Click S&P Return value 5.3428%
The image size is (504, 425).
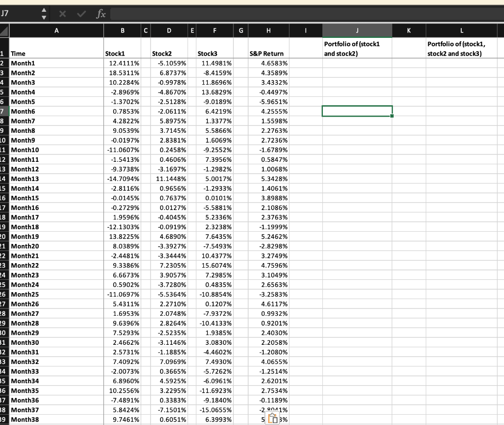pyautogui.click(x=269, y=179)
